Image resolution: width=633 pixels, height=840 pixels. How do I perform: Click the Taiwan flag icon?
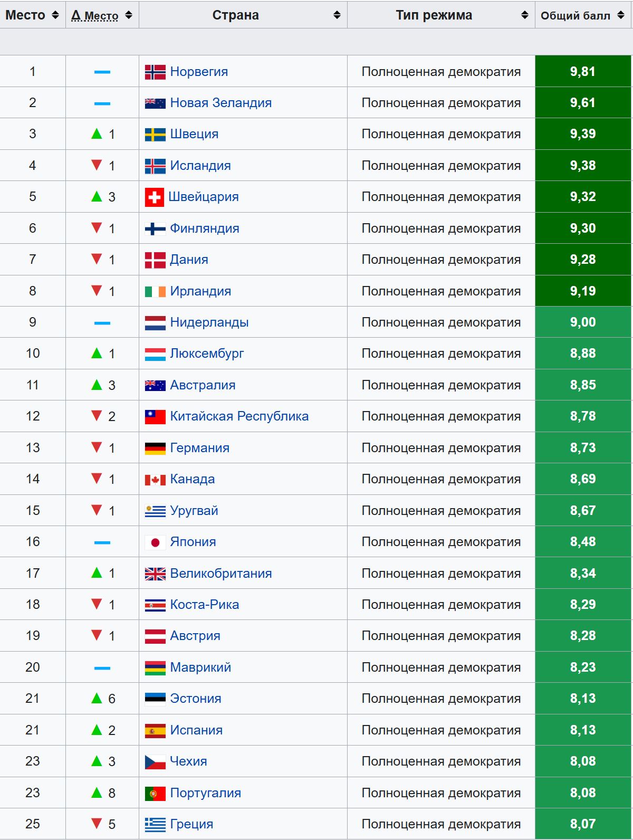click(155, 417)
